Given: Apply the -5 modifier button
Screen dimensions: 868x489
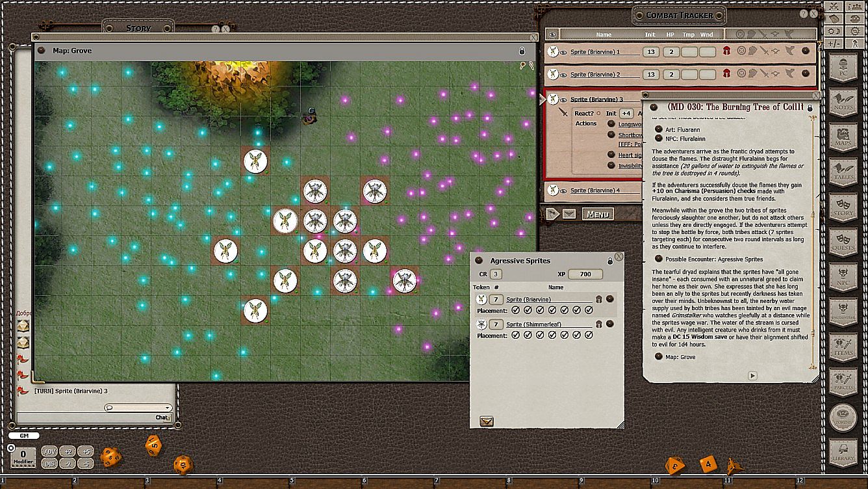Looking at the screenshot, I should [86, 463].
